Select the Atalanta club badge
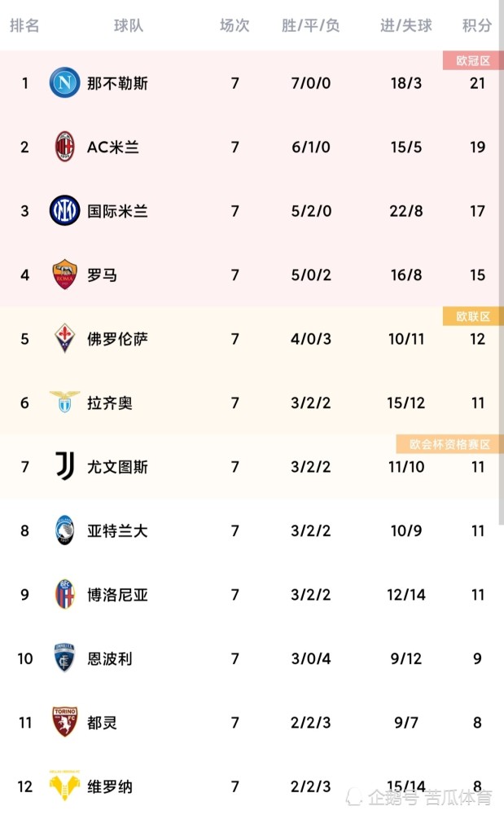504x815 pixels. [x=65, y=531]
